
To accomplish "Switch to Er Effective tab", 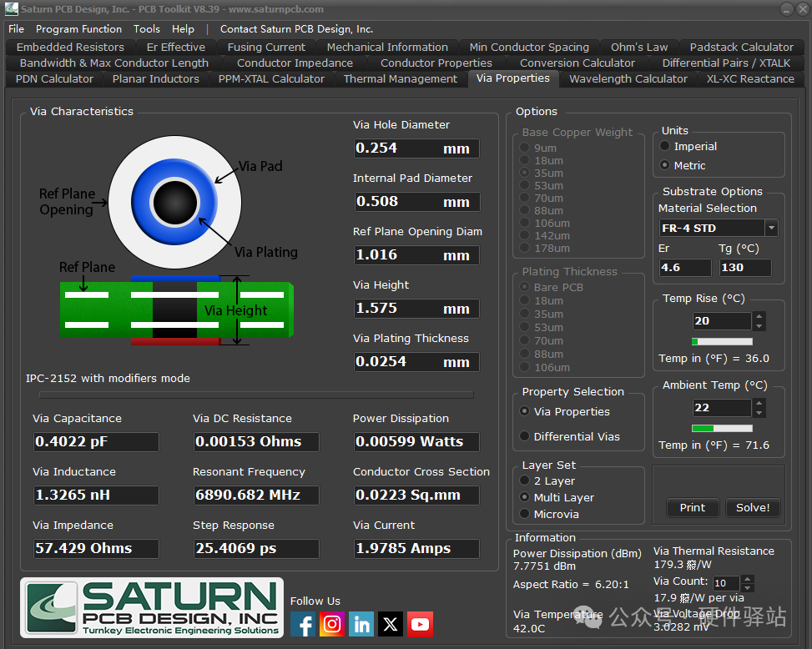I will 175,47.
